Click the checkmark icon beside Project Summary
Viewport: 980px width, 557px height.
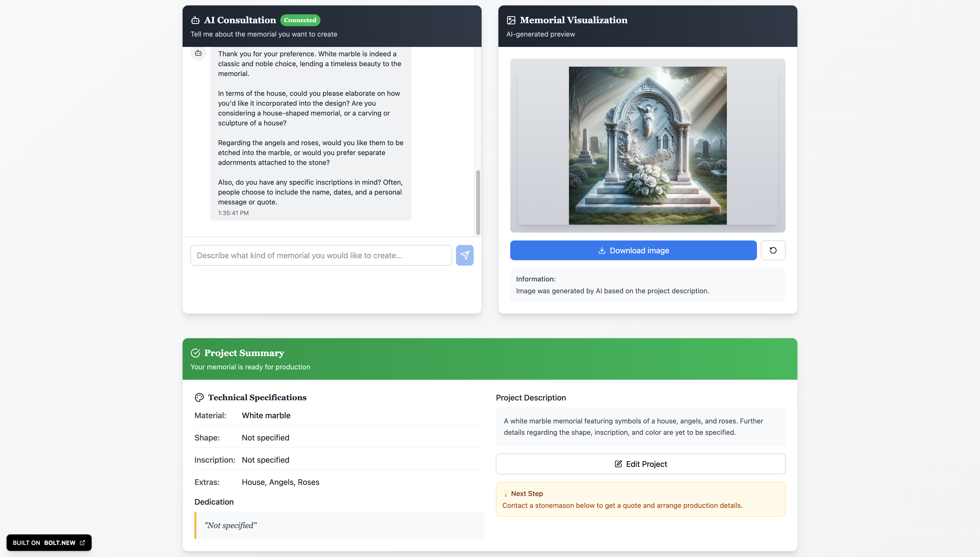(x=195, y=353)
